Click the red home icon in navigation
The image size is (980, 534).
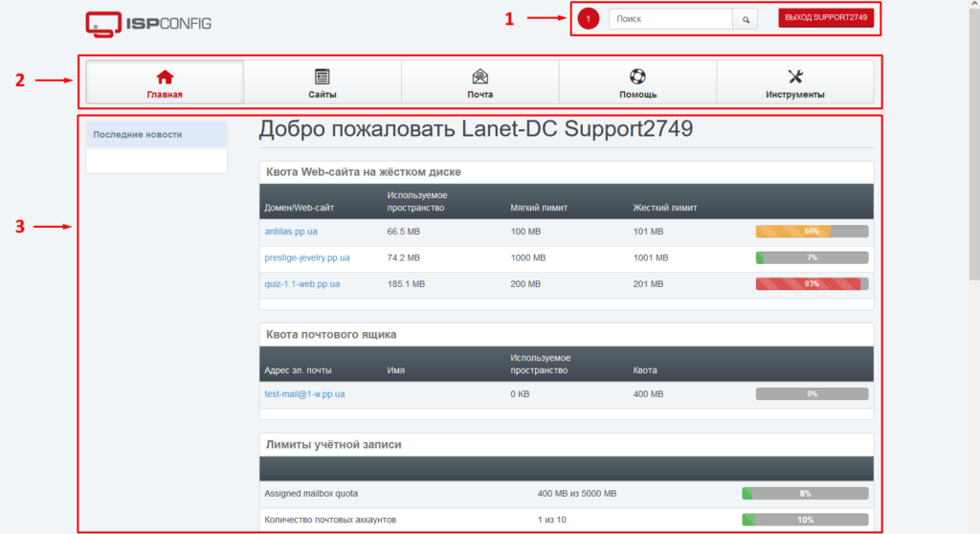(x=165, y=77)
